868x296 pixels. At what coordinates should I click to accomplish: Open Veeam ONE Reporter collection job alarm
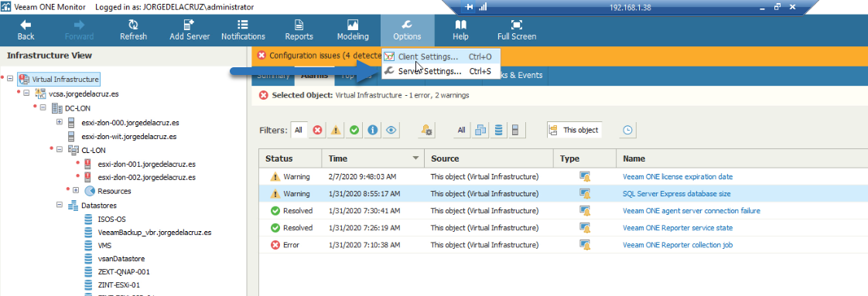[x=678, y=244]
